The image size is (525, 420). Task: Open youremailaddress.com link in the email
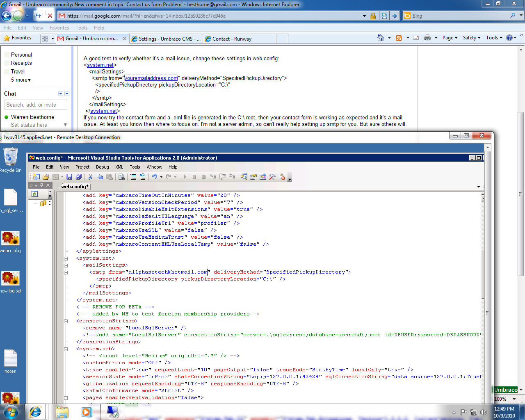[x=151, y=78]
